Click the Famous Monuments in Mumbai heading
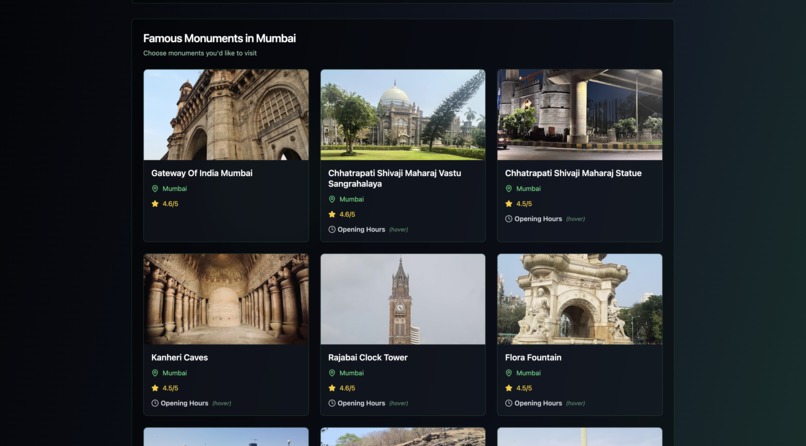The image size is (806, 446). pos(219,39)
